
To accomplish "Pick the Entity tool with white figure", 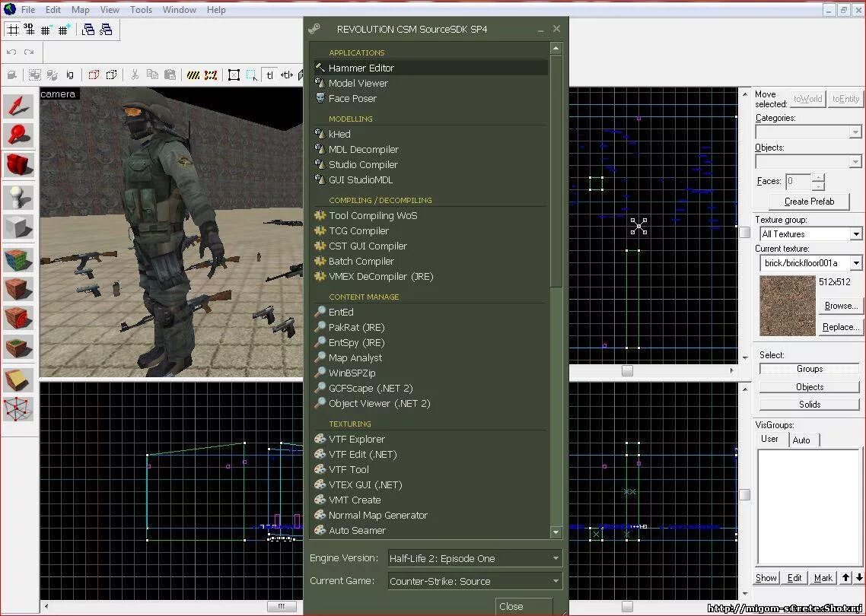I will [x=18, y=197].
